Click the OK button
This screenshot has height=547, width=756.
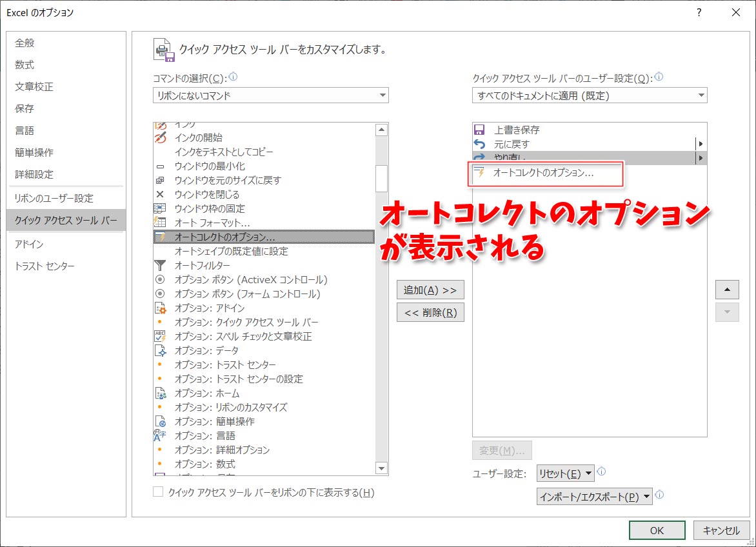tap(657, 530)
